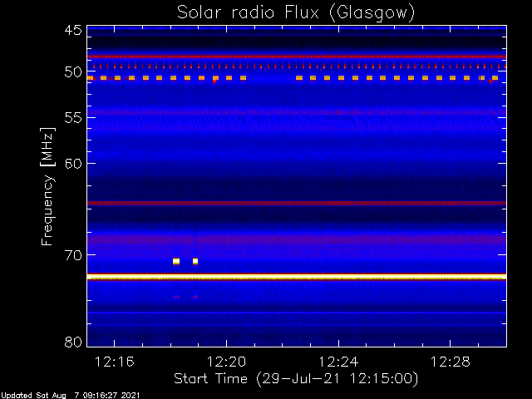
Task: Click the 55 MHz frequency label
Action: 73,118
